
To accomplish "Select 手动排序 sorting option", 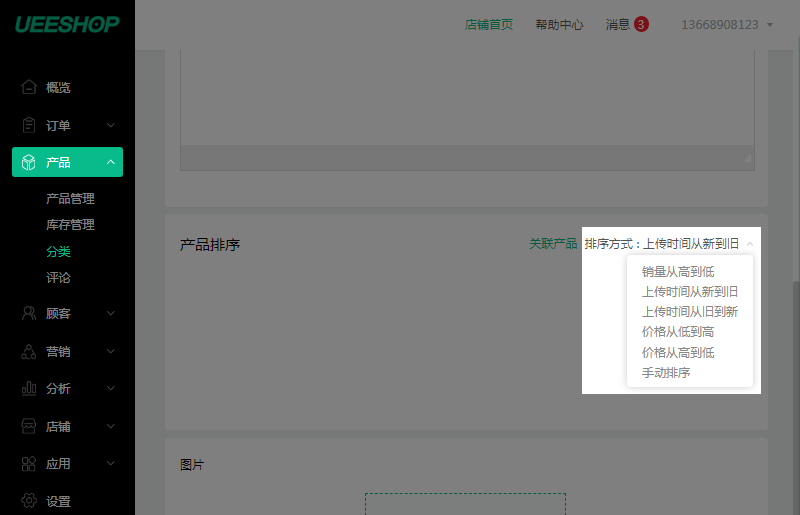I will click(666, 373).
